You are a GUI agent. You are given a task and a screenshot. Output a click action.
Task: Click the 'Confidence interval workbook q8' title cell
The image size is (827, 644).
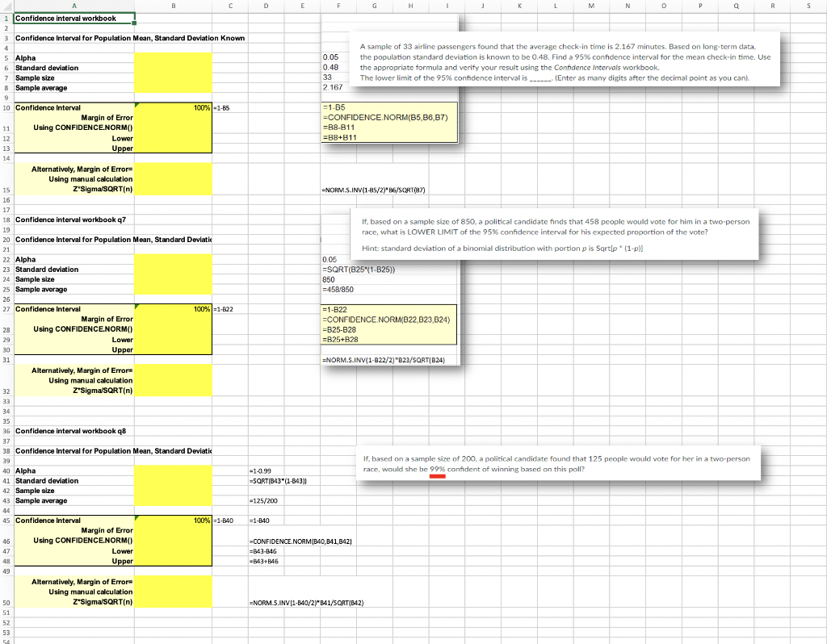point(71,431)
